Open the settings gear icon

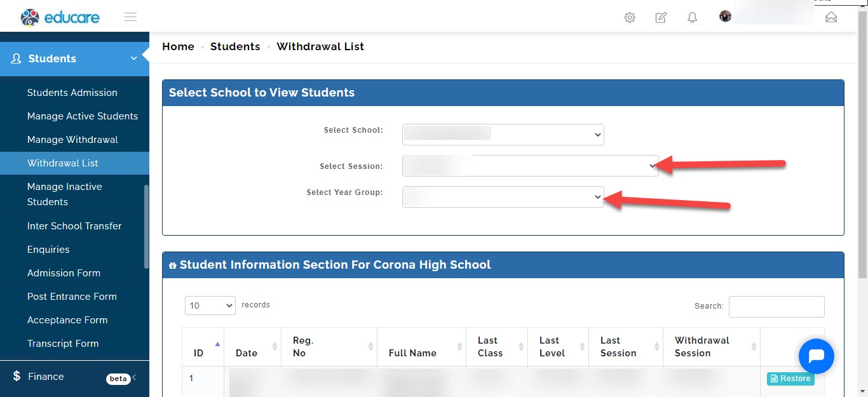[630, 18]
